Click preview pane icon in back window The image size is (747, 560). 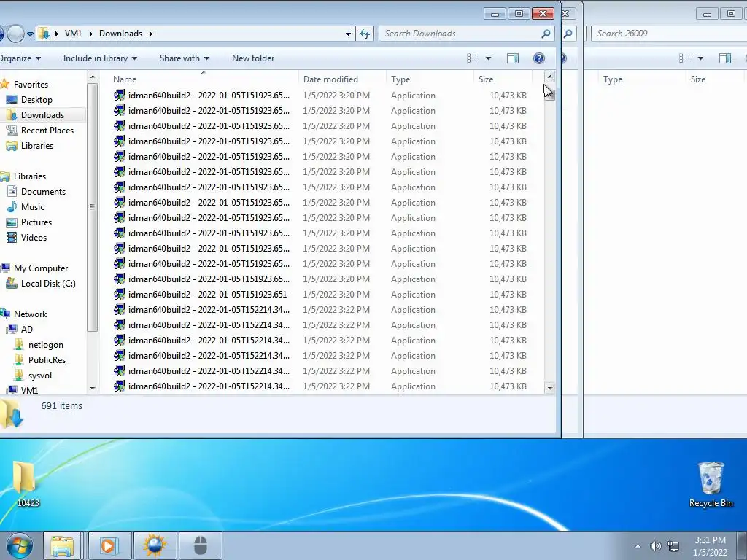[x=725, y=58]
